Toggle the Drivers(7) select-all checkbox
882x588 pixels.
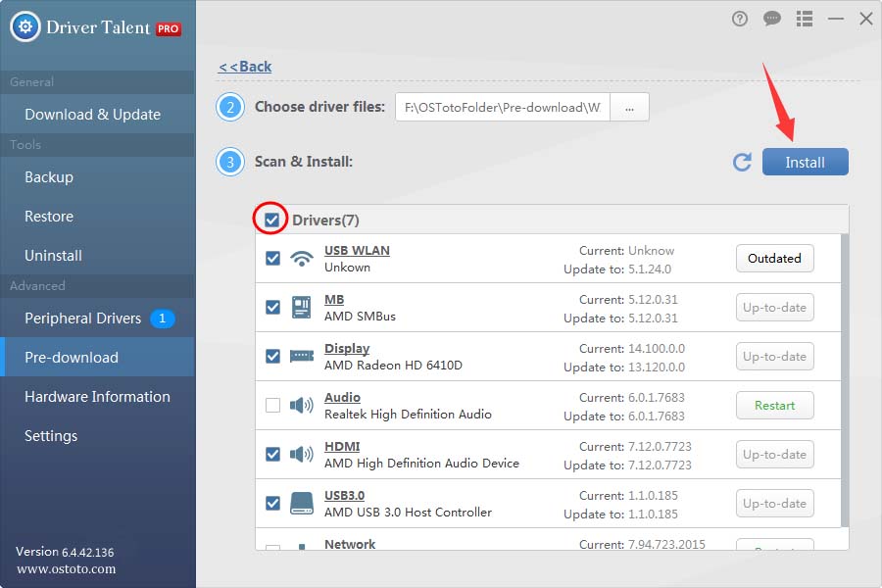pos(271,220)
